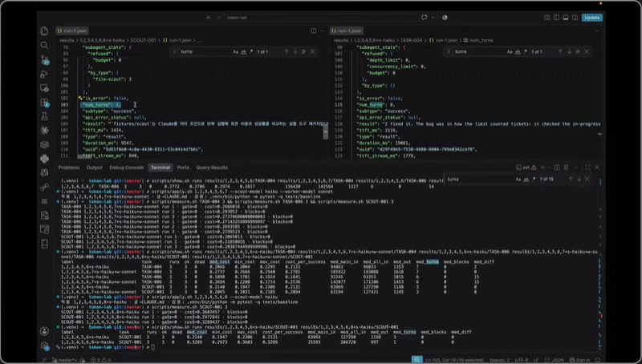Expand replace field in left editor find
Viewport: 642px width, 364px height.
coord(174,51)
